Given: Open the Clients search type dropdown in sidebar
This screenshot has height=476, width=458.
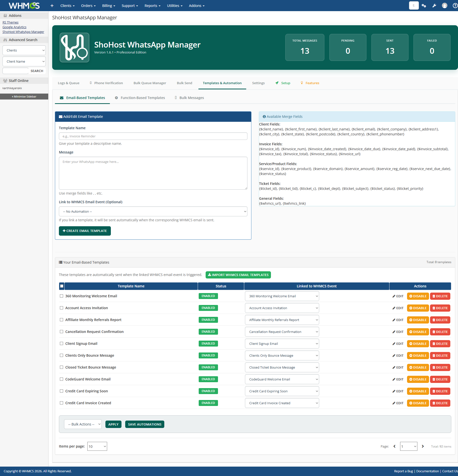Looking at the screenshot, I should coord(24,50).
